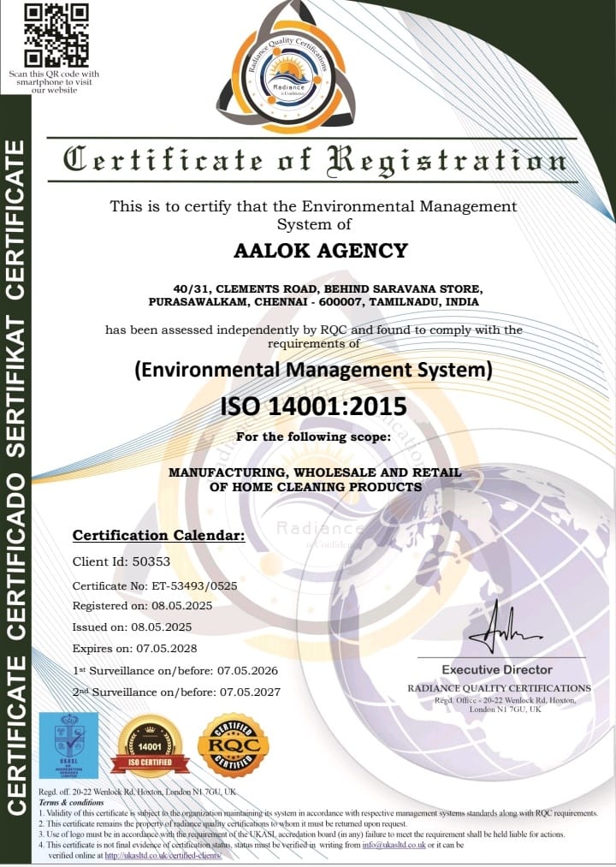Click the 1st Surveillance date line
The width and height of the screenshot is (616, 867).
pos(175,670)
